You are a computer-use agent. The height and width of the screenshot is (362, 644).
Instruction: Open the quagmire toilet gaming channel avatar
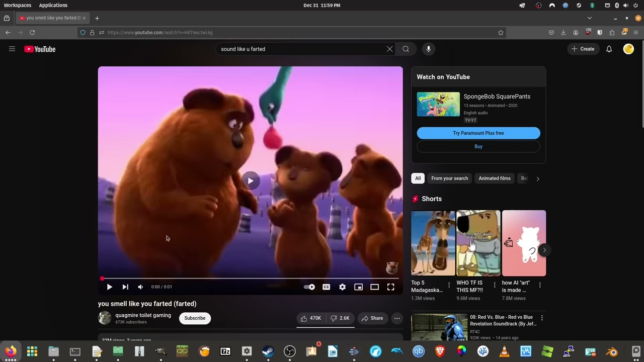[x=105, y=318]
